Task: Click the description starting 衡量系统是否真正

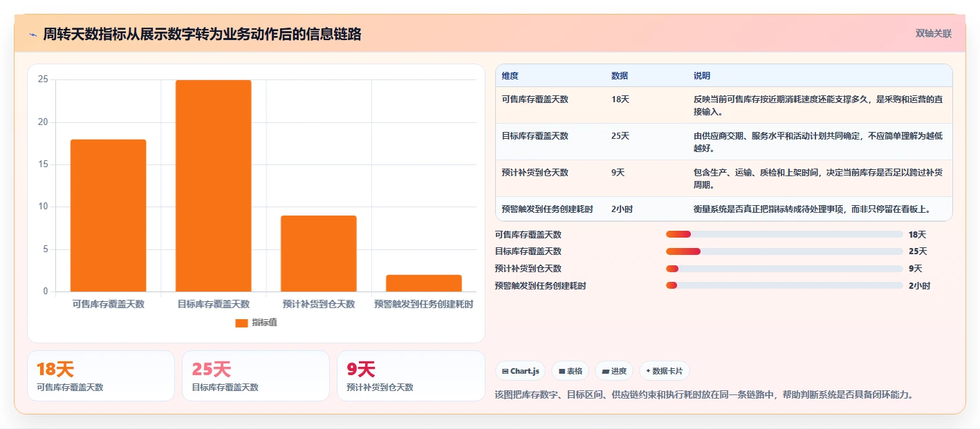Action: pos(813,209)
